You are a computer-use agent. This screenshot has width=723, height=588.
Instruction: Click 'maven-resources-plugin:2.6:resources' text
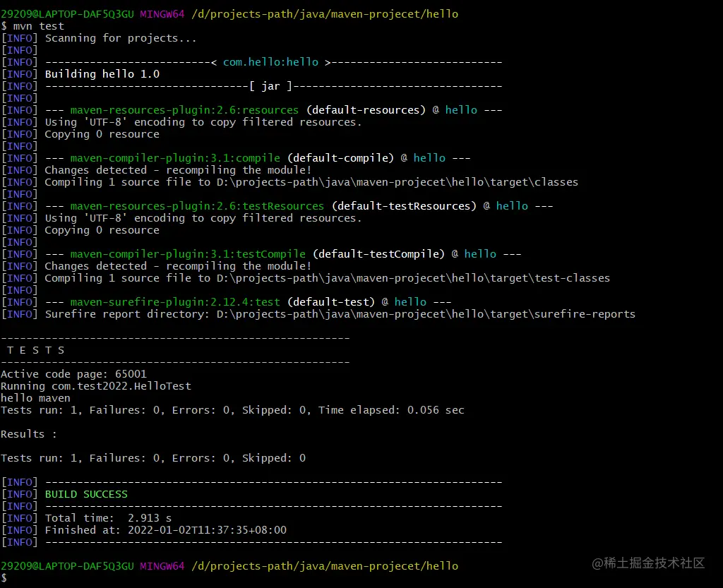pyautogui.click(x=184, y=110)
